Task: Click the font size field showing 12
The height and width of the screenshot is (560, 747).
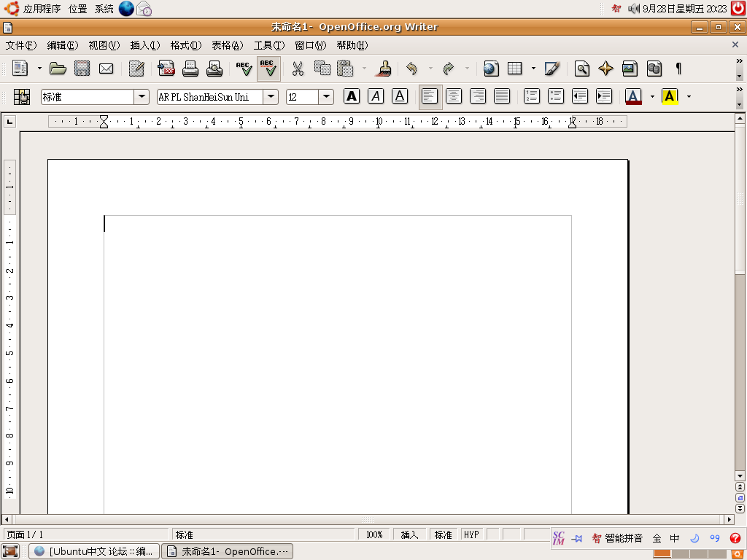Action: click(302, 97)
